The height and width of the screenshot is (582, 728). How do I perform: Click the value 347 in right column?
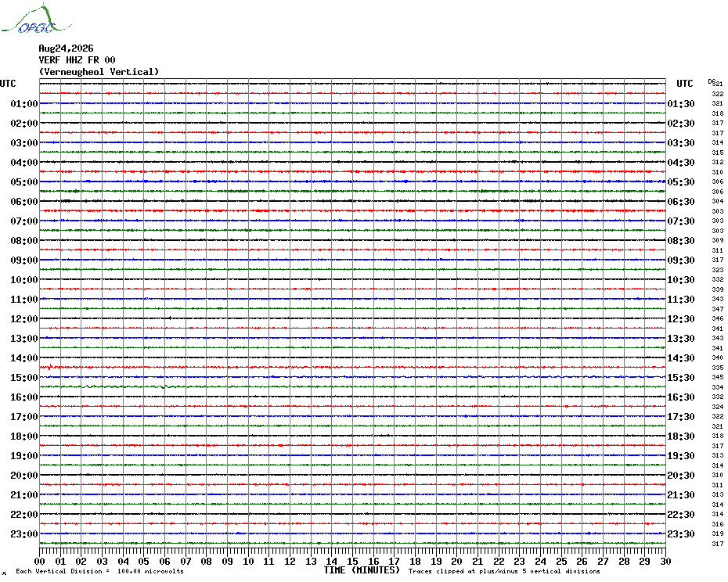pyautogui.click(x=717, y=309)
